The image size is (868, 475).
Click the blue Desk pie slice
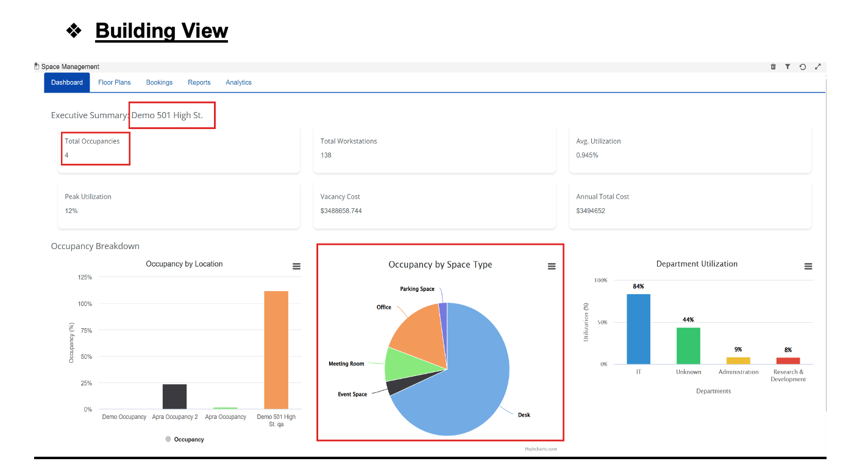click(x=475, y=378)
